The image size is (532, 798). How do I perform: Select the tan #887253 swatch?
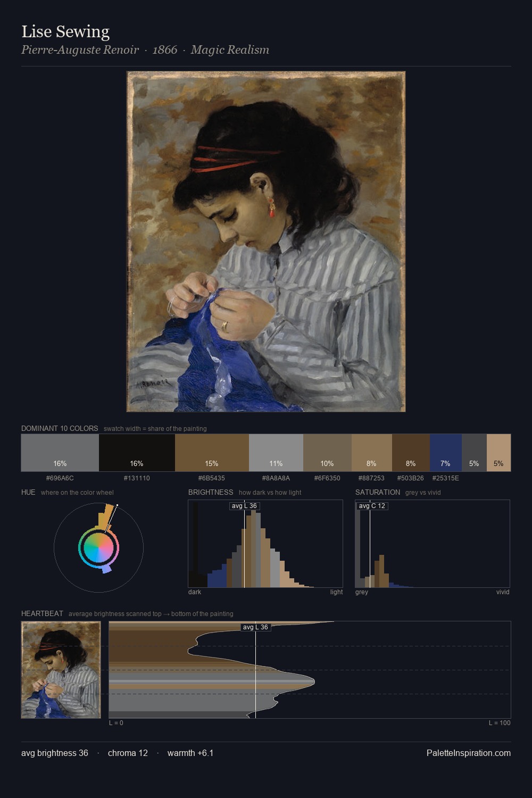[x=372, y=453]
